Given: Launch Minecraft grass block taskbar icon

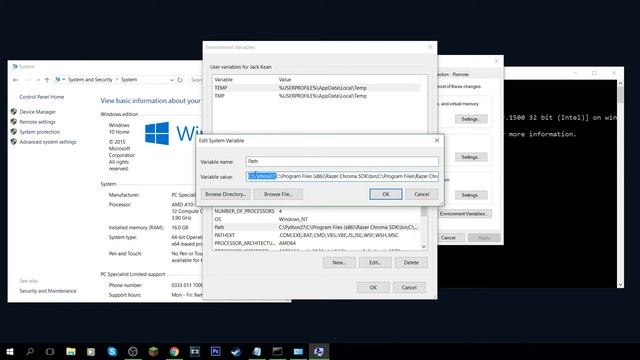Looking at the screenshot, I should point(153,351).
